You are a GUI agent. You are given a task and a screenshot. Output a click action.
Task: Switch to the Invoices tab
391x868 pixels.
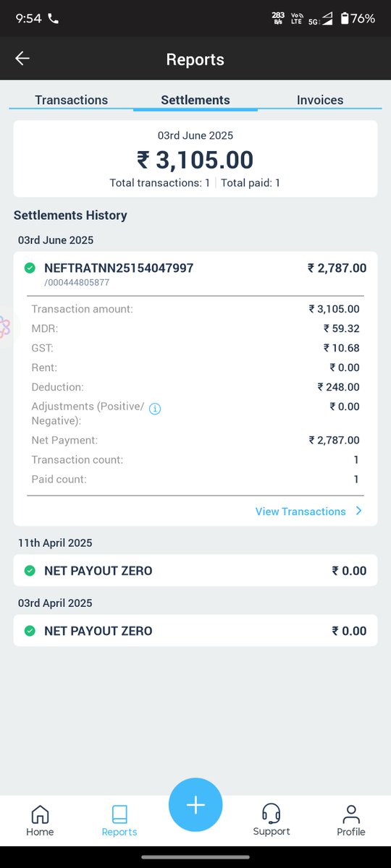tap(320, 101)
